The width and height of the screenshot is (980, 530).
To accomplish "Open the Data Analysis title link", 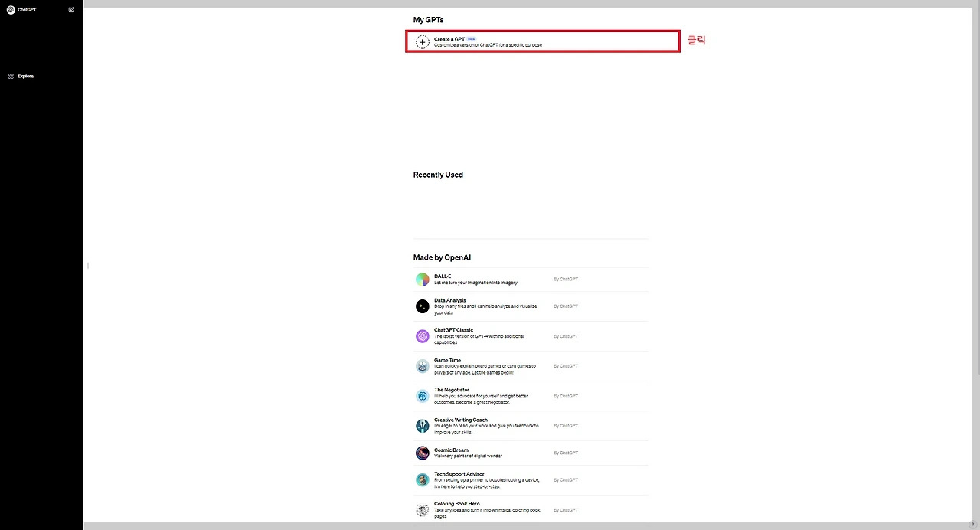I will 450,300.
